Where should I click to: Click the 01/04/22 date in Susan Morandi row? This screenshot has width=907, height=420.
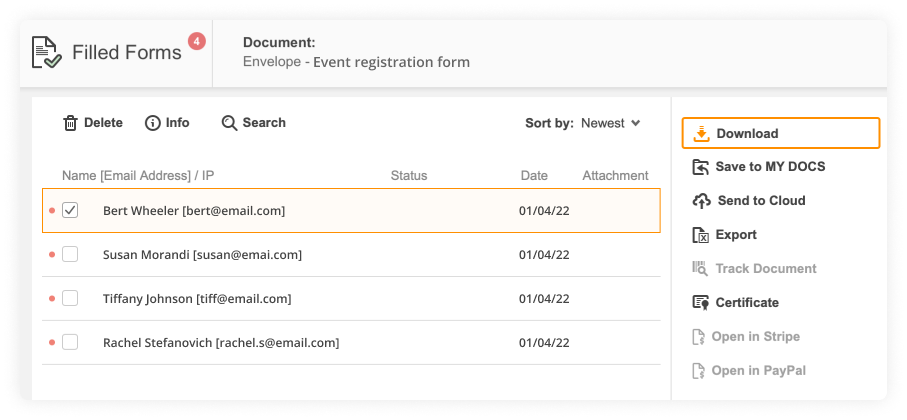pos(544,255)
